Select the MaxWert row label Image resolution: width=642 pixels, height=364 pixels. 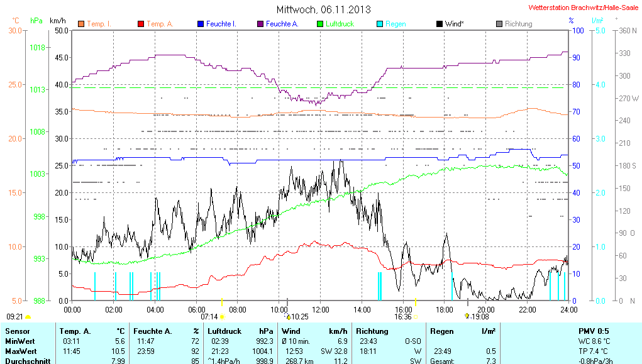coord(21,350)
